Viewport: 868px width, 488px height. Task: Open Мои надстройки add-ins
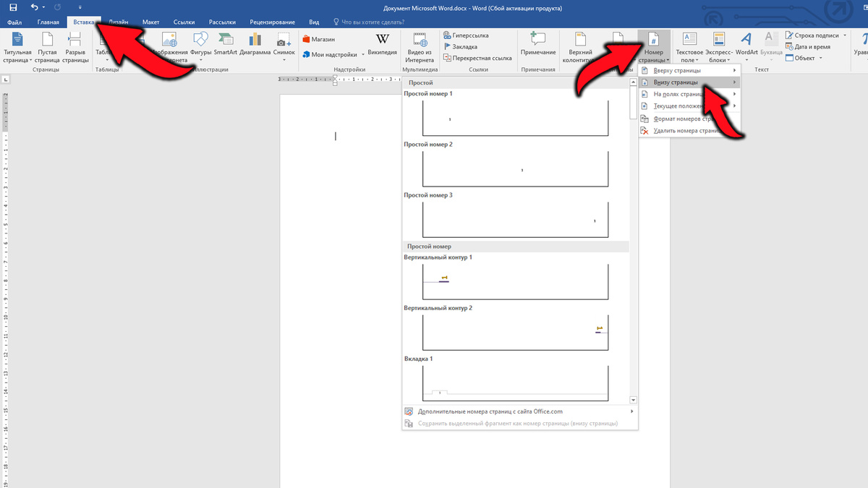point(329,54)
